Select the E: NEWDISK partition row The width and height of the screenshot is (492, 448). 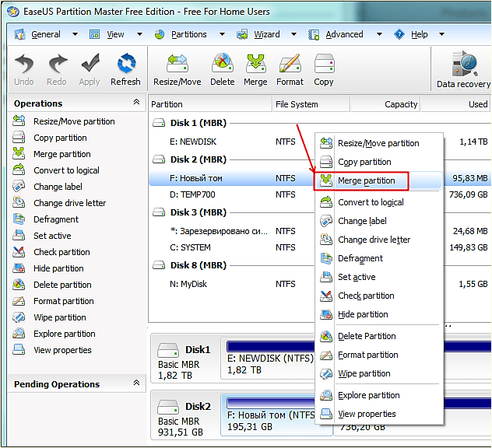click(232, 142)
